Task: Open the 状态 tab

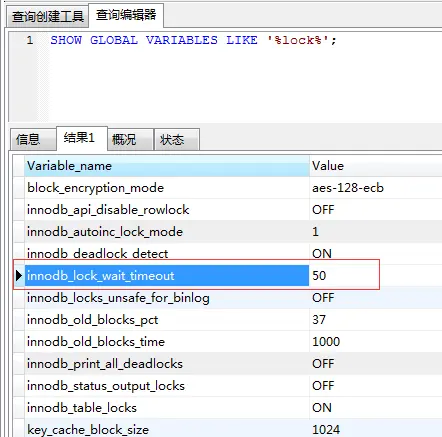Action: 177,139
